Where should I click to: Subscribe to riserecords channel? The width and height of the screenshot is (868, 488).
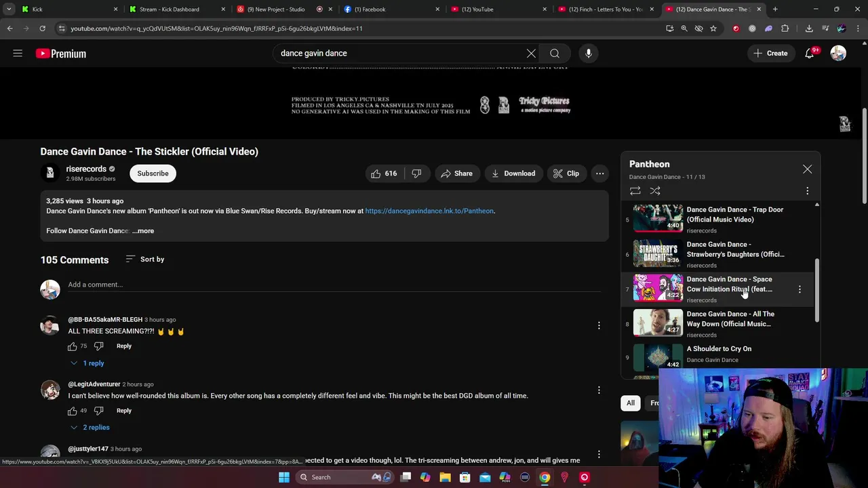(153, 174)
